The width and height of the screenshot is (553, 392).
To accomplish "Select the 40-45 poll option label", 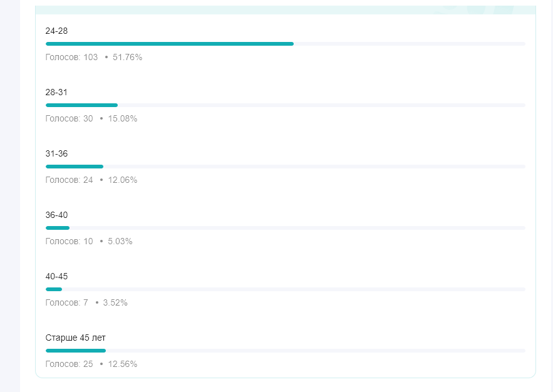I will tap(56, 276).
